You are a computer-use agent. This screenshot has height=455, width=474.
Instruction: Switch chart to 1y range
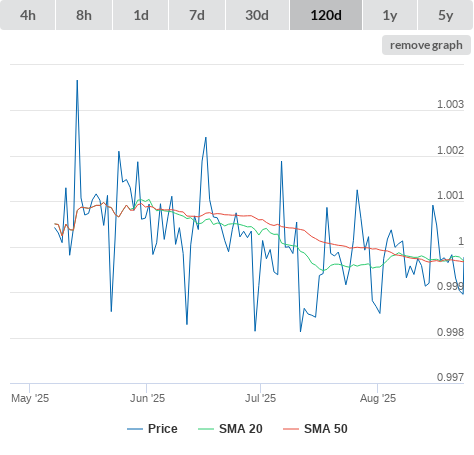click(x=390, y=15)
